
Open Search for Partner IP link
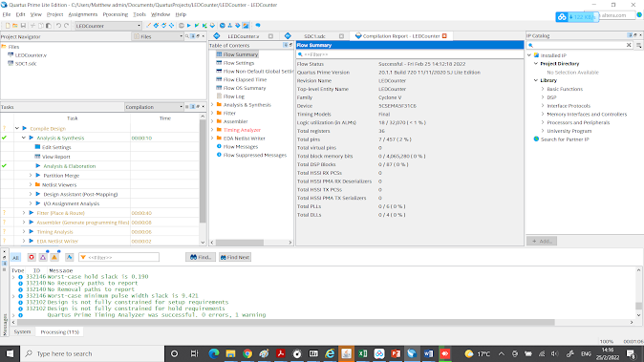pyautogui.click(x=565, y=139)
